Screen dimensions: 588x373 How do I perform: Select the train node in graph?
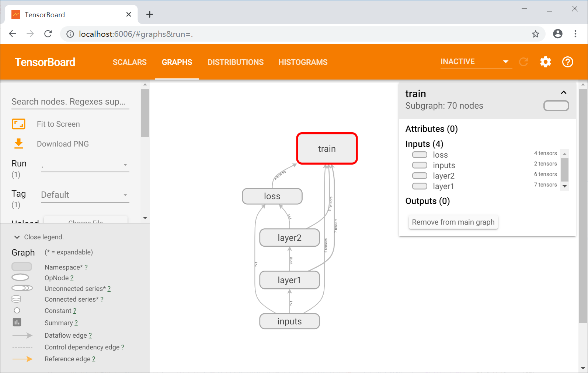click(327, 148)
